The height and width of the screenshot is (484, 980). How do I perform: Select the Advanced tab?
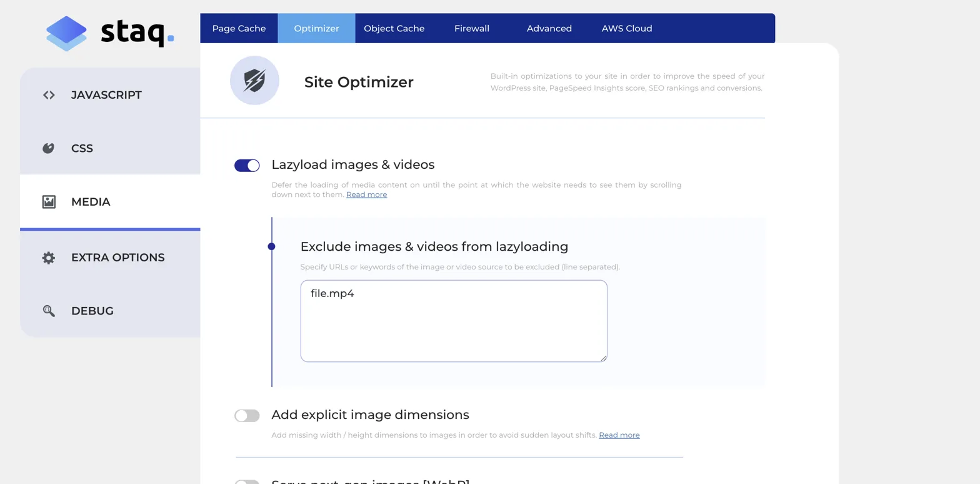pyautogui.click(x=549, y=29)
